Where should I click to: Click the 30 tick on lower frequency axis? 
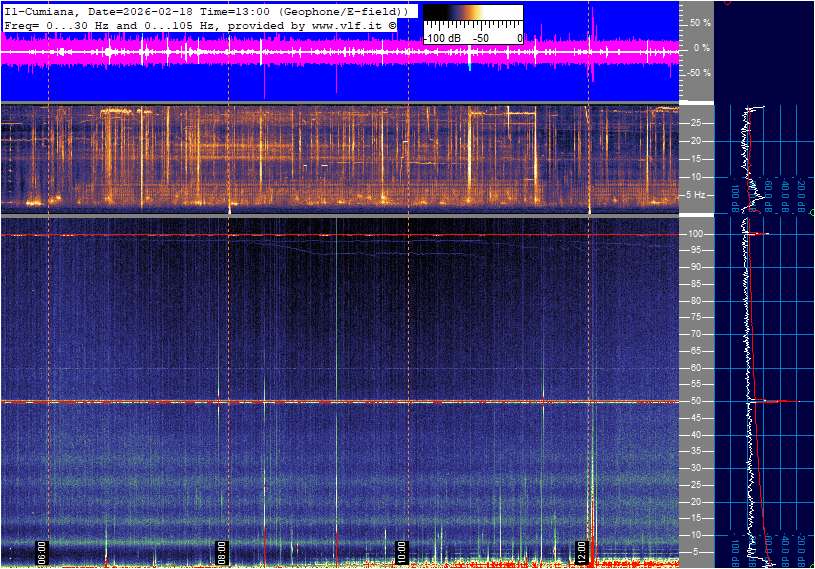696,468
